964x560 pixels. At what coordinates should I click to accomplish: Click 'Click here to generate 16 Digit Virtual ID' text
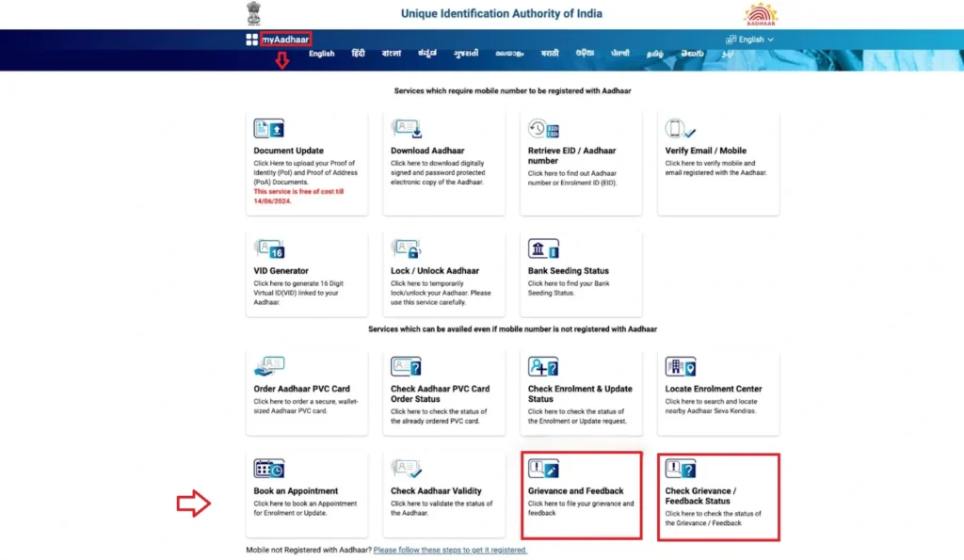tap(298, 293)
